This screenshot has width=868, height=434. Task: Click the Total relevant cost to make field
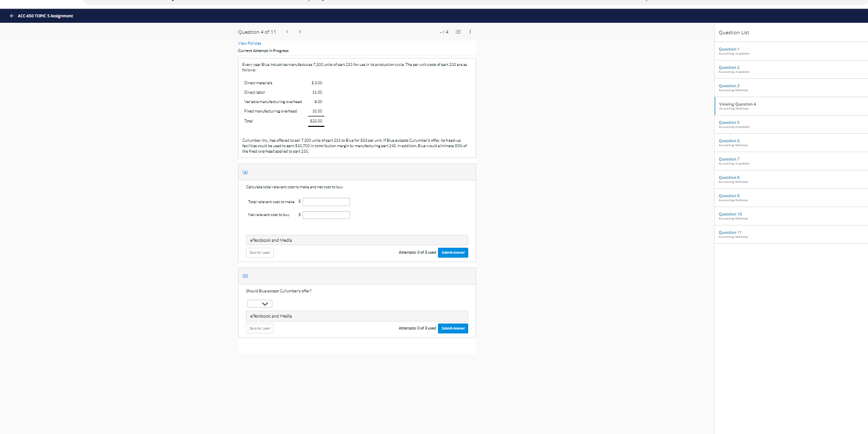click(326, 202)
